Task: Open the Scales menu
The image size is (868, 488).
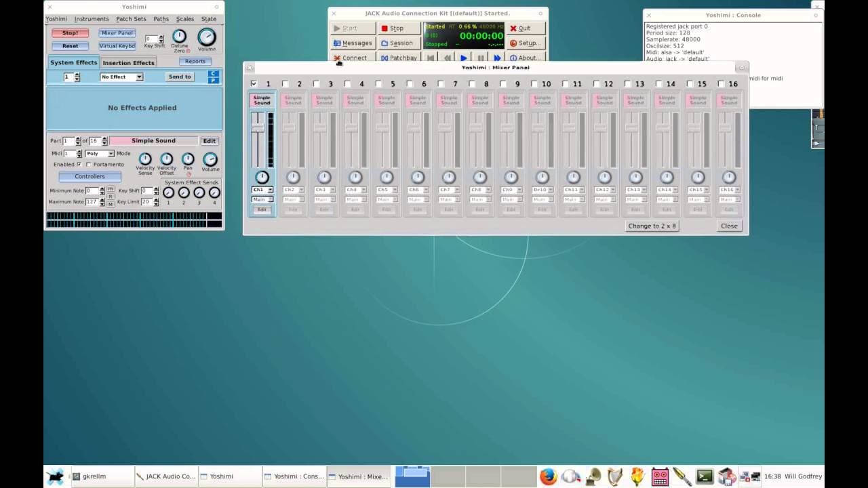Action: 185,19
